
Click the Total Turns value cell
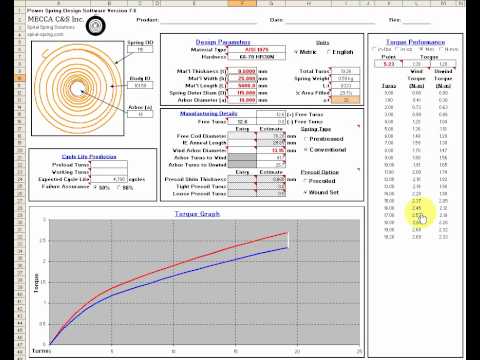346,71
